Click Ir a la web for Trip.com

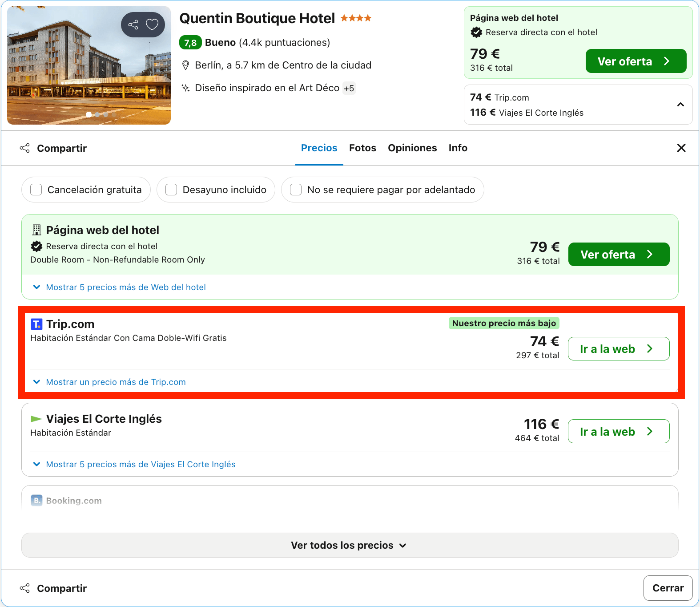619,349
